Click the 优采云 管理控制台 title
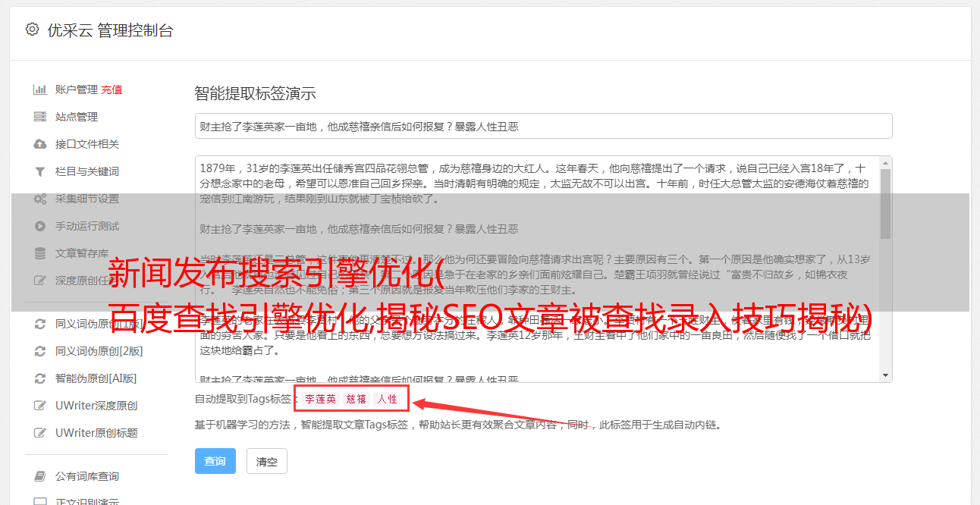980x505 pixels. click(110, 30)
